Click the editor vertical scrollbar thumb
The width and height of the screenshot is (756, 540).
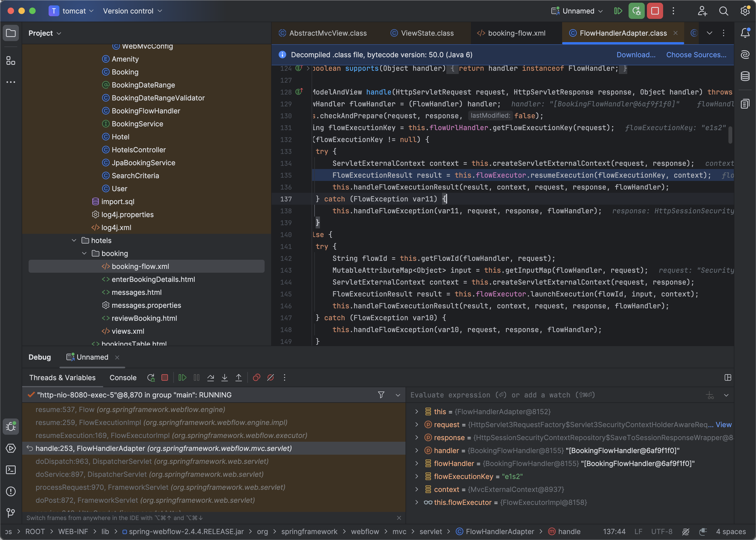click(730, 135)
